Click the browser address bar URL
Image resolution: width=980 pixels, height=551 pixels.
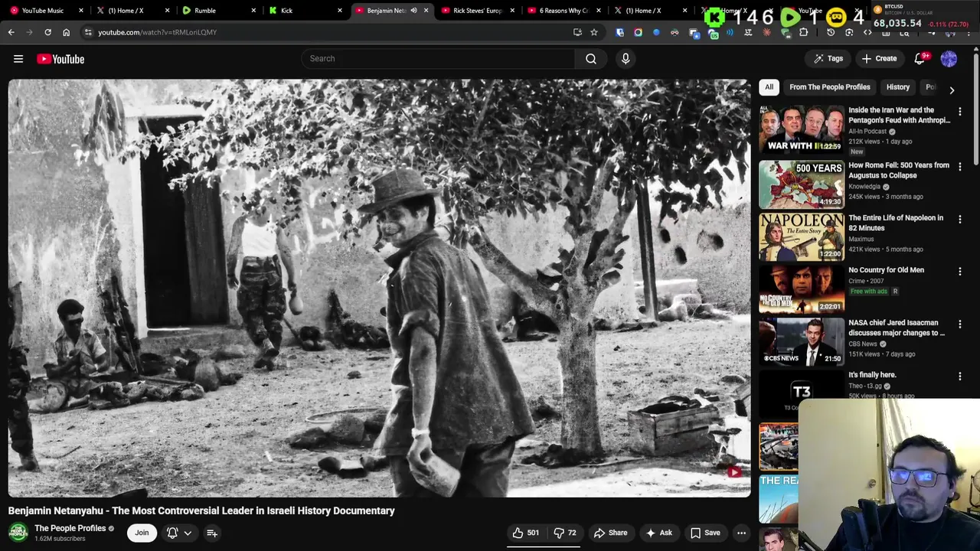(x=158, y=32)
